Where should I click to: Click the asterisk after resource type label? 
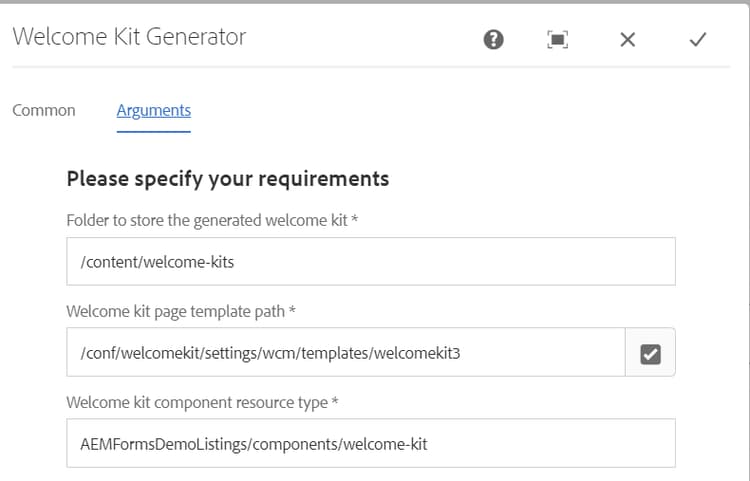tap(335, 401)
